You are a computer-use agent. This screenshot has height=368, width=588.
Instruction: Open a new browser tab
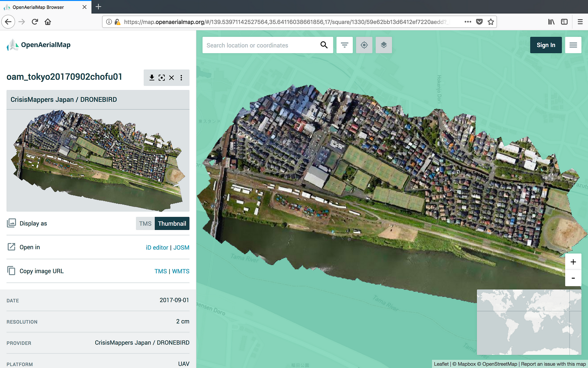tap(99, 7)
